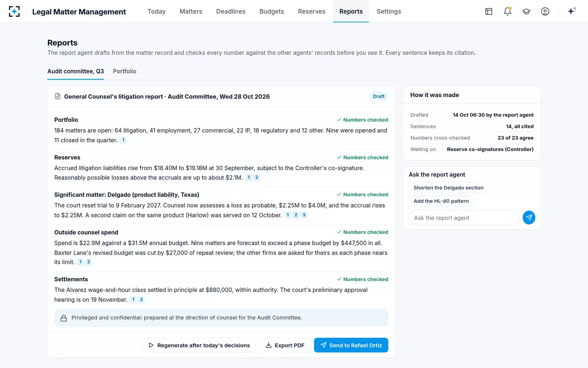Open the graduation cap learning icon
The height and width of the screenshot is (368, 588).
526,11
